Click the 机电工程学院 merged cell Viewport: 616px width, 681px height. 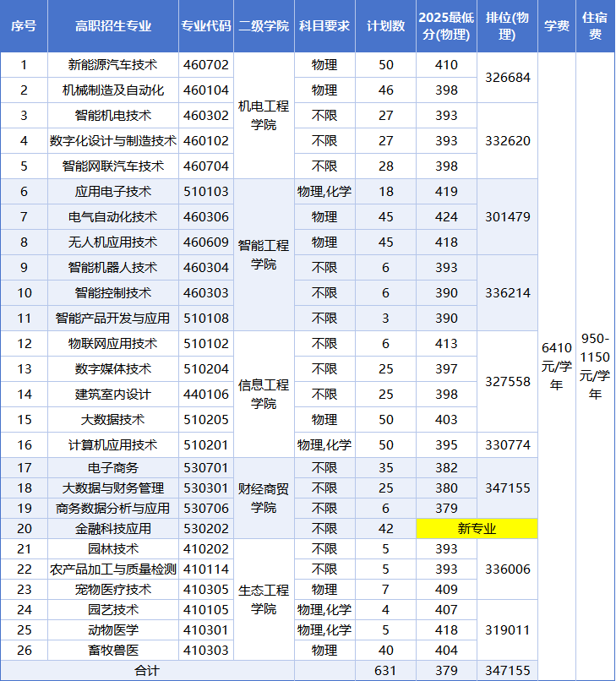264,116
